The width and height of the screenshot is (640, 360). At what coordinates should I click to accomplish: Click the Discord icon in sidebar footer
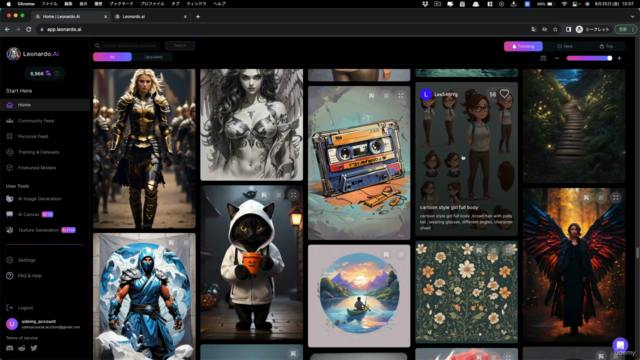click(x=9, y=348)
